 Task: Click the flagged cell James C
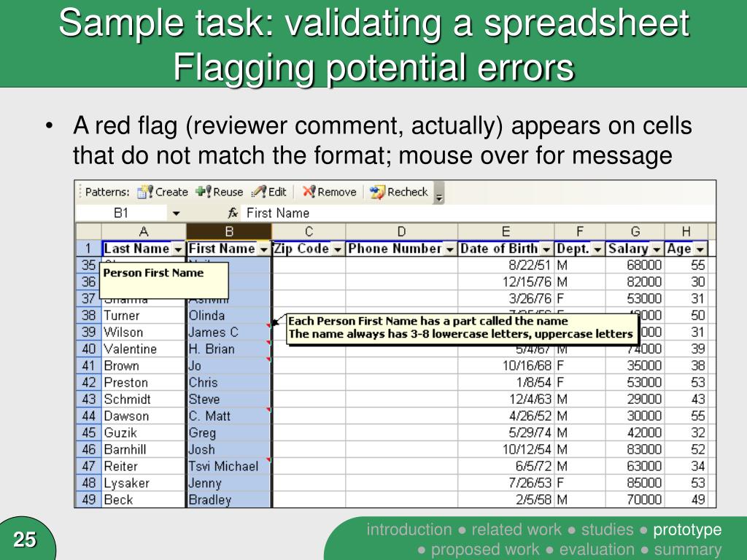pos(228,332)
